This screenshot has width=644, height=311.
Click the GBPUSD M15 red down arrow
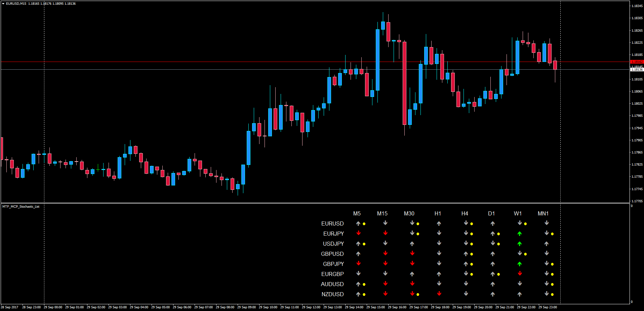point(385,253)
